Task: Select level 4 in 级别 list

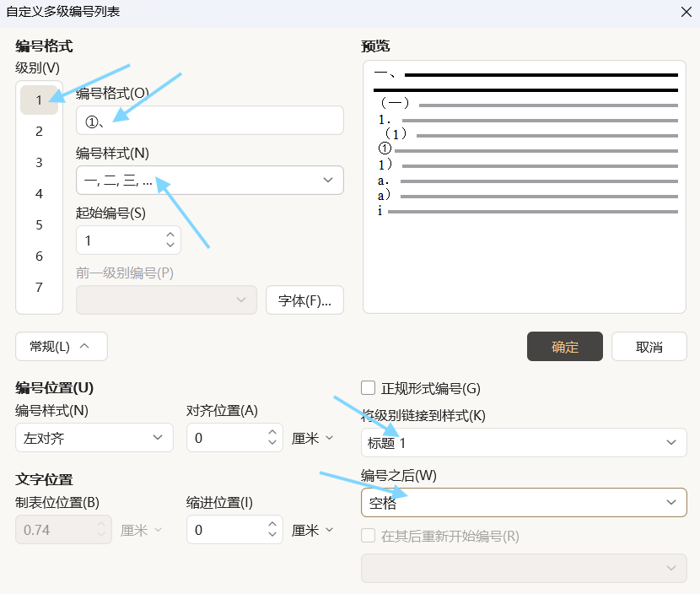Action: (39, 194)
